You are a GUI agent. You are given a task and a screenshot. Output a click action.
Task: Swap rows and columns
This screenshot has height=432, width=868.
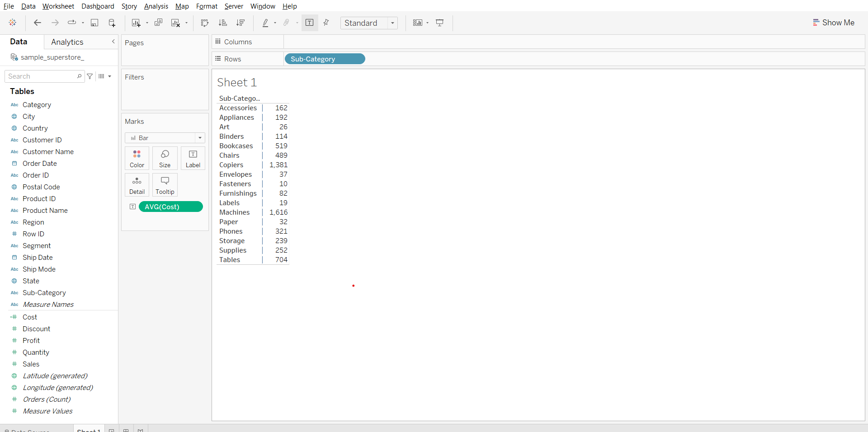205,23
